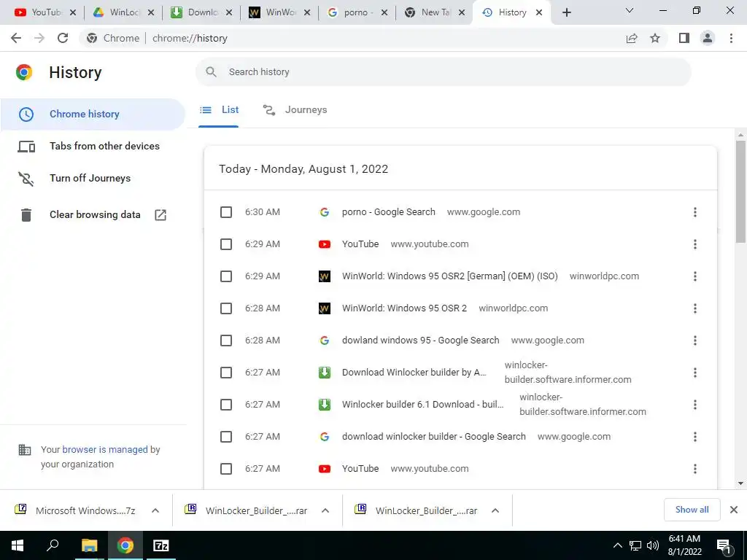Check the porno Google Search entry checkbox
747x560 pixels.
(x=226, y=212)
